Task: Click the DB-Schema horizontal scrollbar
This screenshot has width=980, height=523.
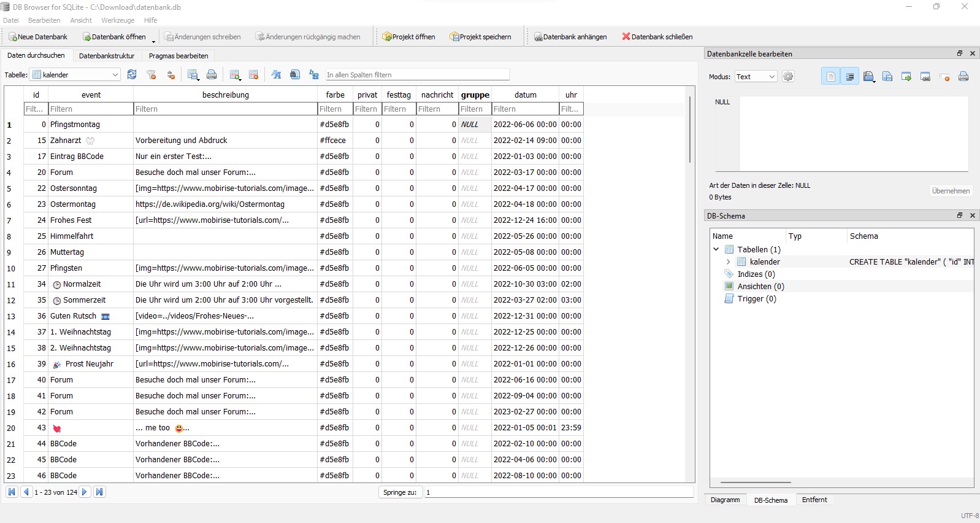Action: tap(756, 482)
